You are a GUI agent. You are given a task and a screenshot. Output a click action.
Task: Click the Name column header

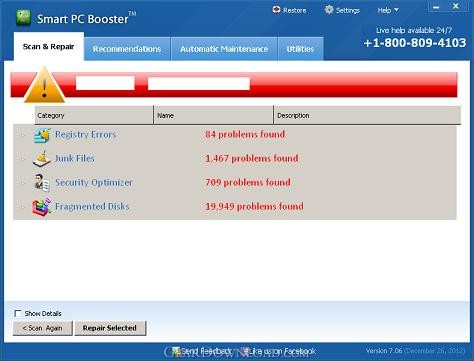[x=213, y=115]
